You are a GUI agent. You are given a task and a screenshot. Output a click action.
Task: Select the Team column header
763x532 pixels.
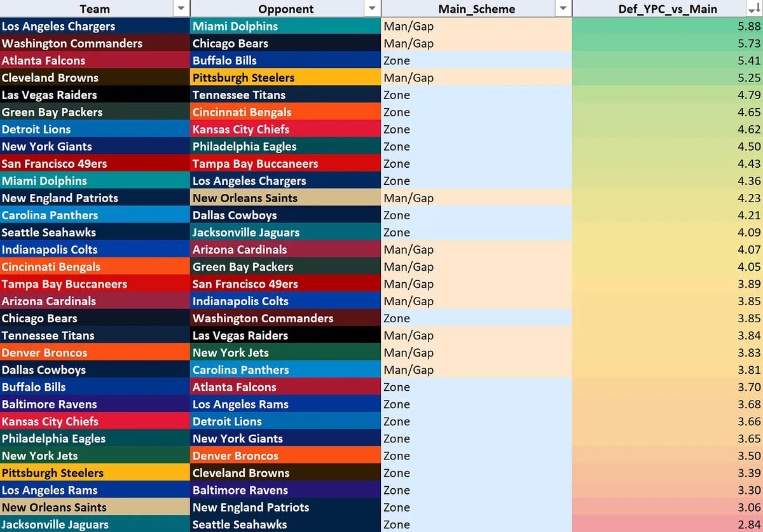[95, 9]
